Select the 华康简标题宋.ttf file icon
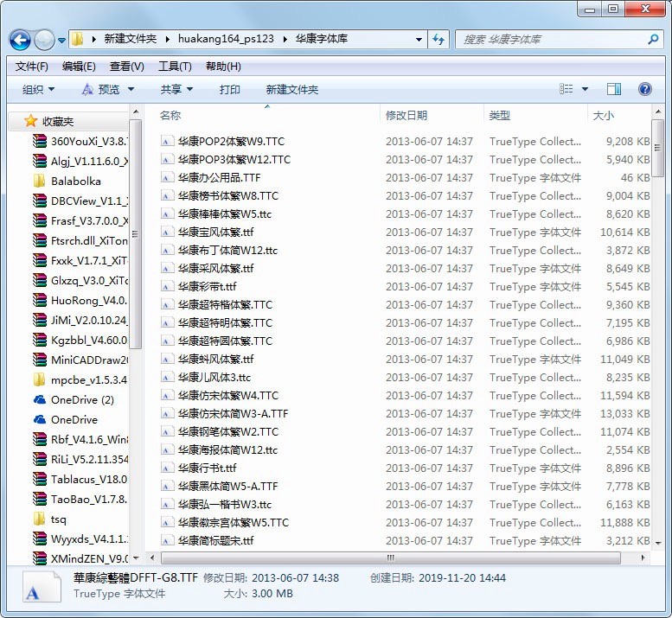Screen dimensions: 672x618 [x=167, y=540]
